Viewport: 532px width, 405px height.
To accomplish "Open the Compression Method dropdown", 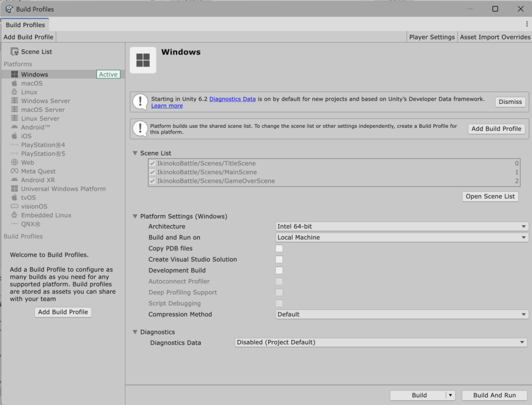I will (x=402, y=315).
